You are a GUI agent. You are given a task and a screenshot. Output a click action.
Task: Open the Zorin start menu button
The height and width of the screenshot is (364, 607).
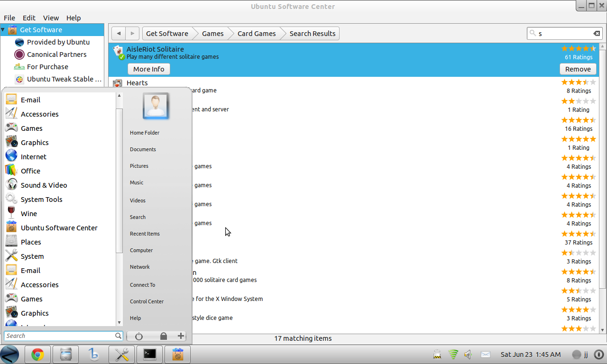click(x=9, y=355)
